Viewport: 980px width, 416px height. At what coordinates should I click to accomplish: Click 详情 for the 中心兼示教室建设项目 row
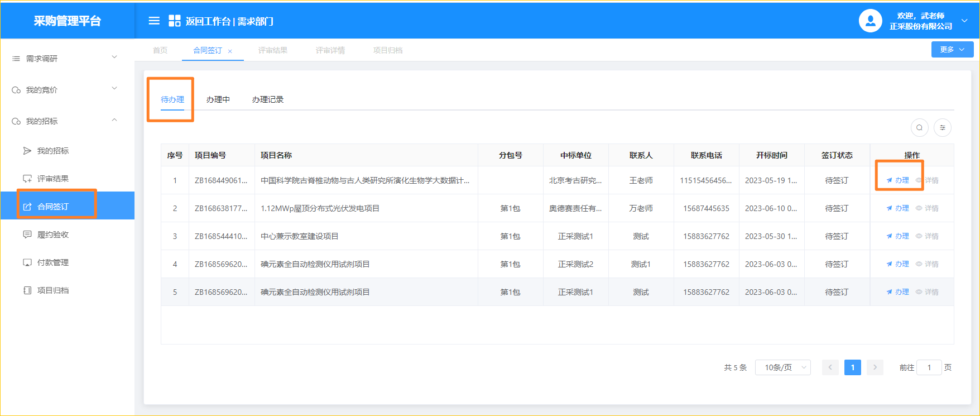click(928, 236)
